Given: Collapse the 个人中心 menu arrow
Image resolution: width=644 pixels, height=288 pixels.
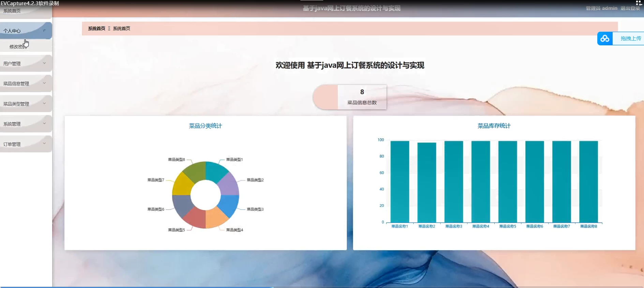Looking at the screenshot, I should [44, 31].
